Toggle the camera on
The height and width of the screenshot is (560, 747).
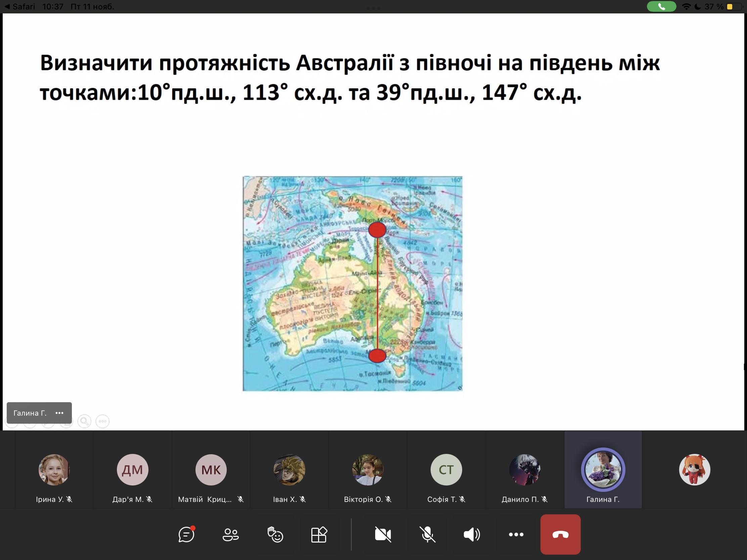pos(383,534)
